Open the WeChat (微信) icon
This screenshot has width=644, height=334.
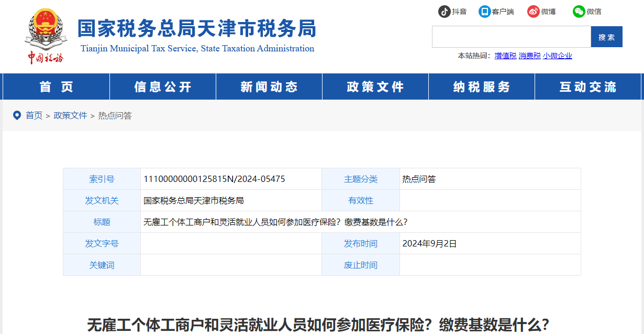pos(579,11)
